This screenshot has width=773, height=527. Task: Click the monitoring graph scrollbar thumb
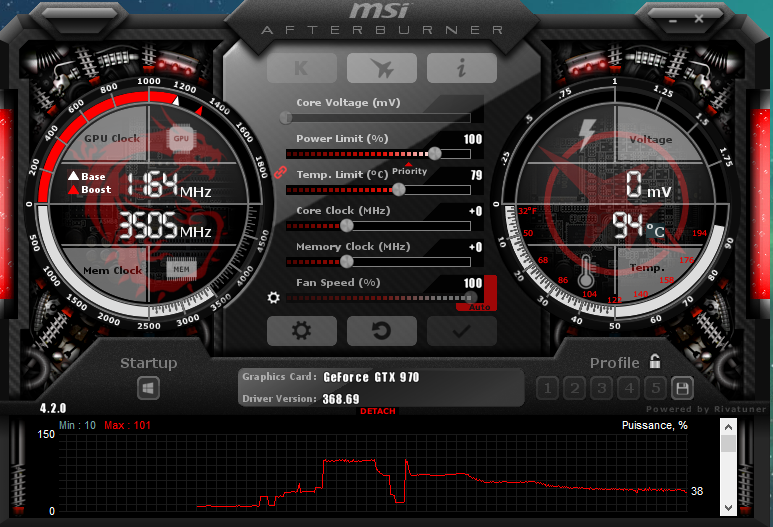[x=728, y=443]
